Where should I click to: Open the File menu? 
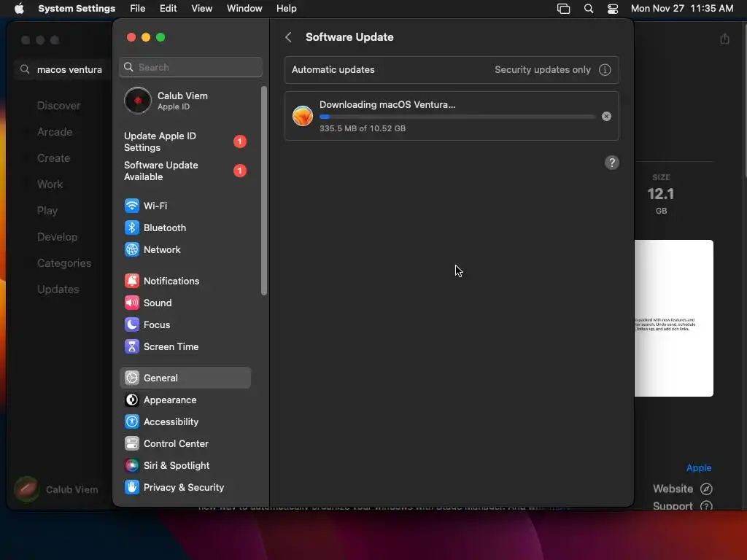click(138, 8)
